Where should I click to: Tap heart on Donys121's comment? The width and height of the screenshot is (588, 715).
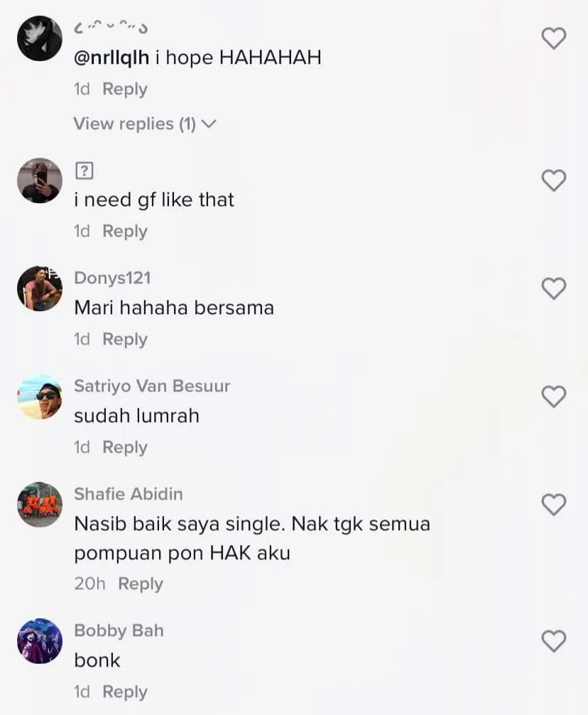(554, 289)
